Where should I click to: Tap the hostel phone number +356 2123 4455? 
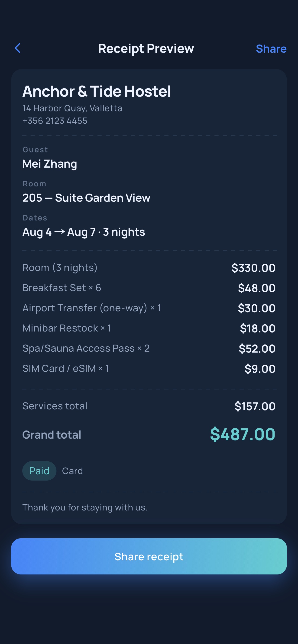click(x=55, y=121)
